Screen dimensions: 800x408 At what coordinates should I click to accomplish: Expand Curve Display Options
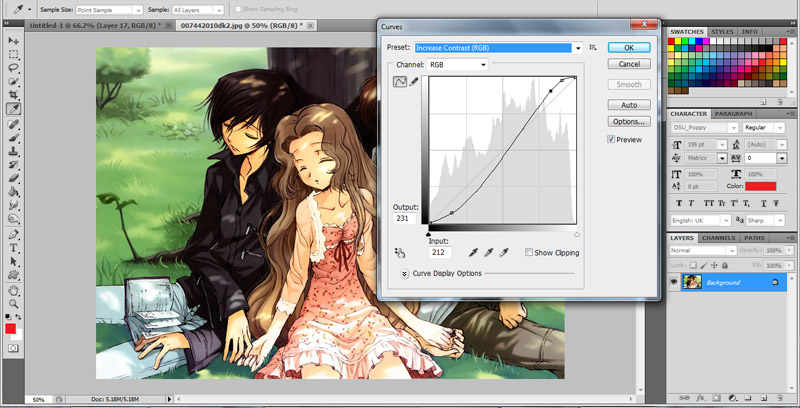coord(404,273)
